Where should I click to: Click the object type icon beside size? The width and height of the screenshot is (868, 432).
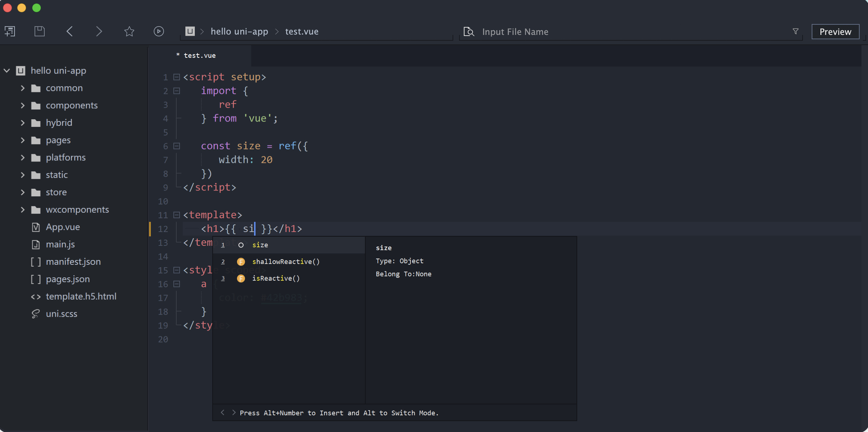pyautogui.click(x=241, y=245)
